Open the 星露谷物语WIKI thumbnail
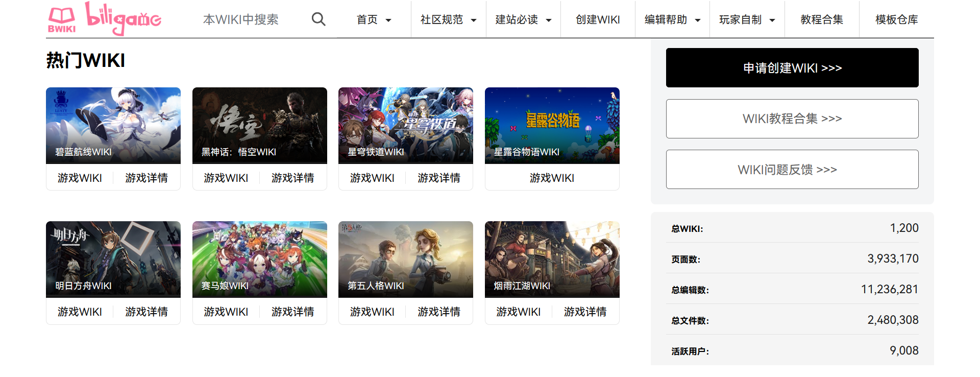 552,126
